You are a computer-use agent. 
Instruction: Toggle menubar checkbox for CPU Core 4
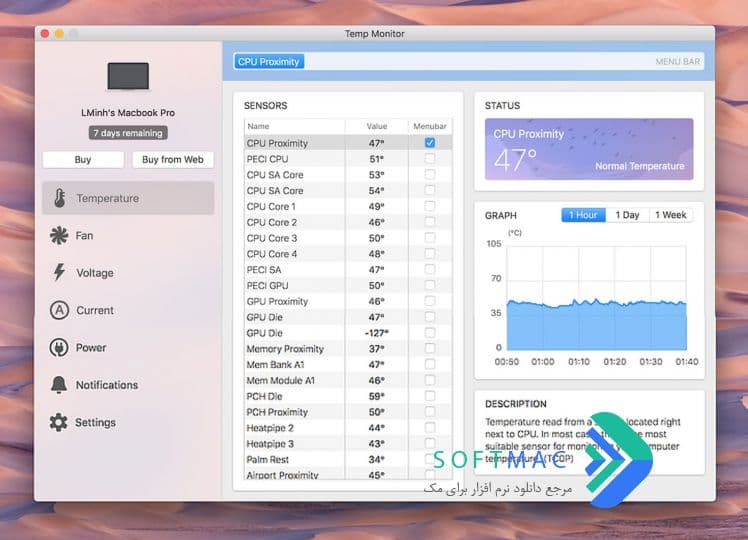pos(430,253)
